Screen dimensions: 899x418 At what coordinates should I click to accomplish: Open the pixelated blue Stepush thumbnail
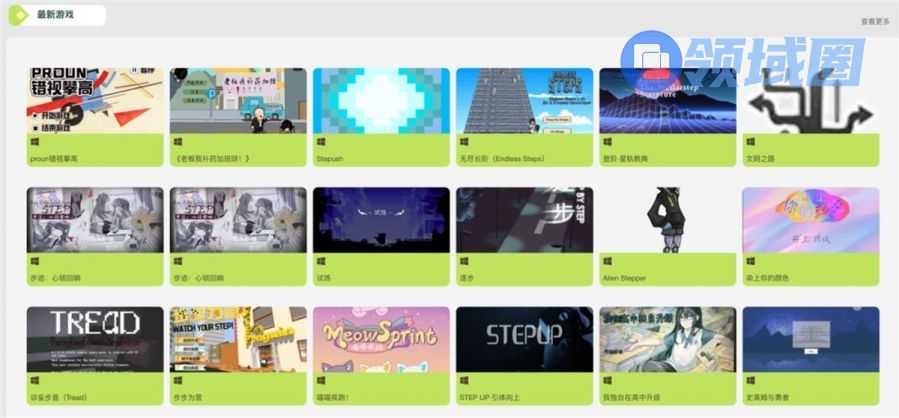click(x=381, y=101)
